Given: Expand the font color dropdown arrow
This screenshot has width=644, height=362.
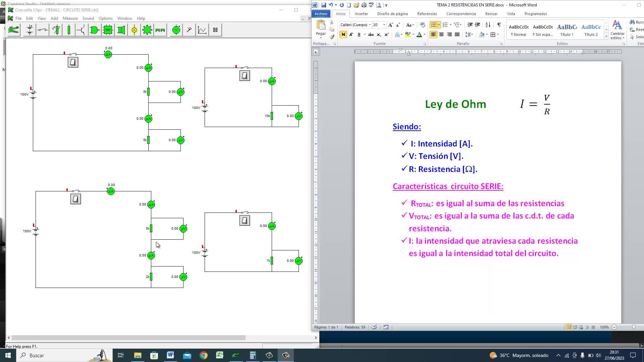Looking at the screenshot, I should [424, 35].
